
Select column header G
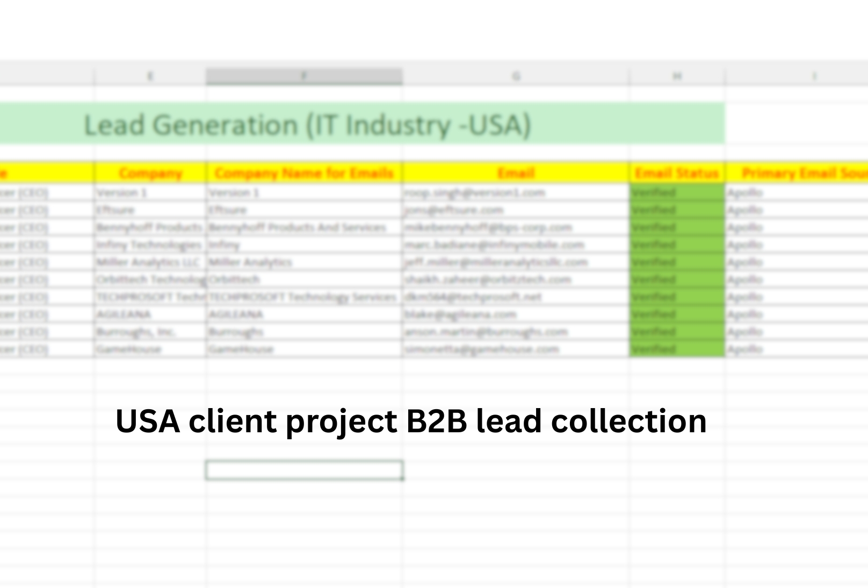pyautogui.click(x=517, y=76)
